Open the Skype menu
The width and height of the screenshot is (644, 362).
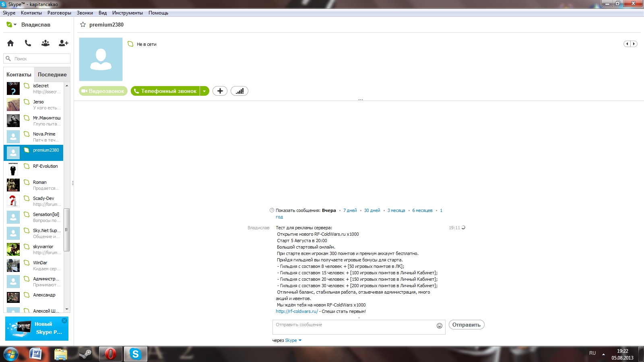pyautogui.click(x=9, y=13)
